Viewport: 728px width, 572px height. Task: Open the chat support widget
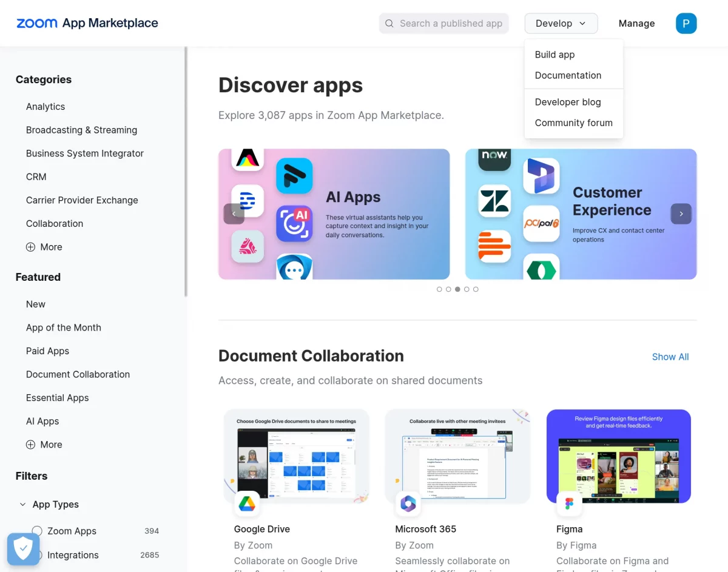click(22, 548)
